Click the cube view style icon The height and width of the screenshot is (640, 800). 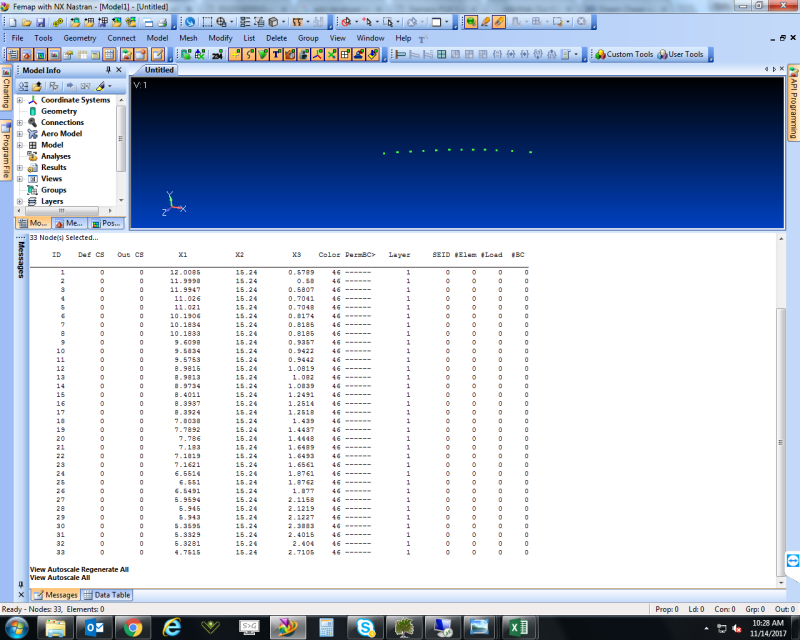pyautogui.click(x=273, y=22)
